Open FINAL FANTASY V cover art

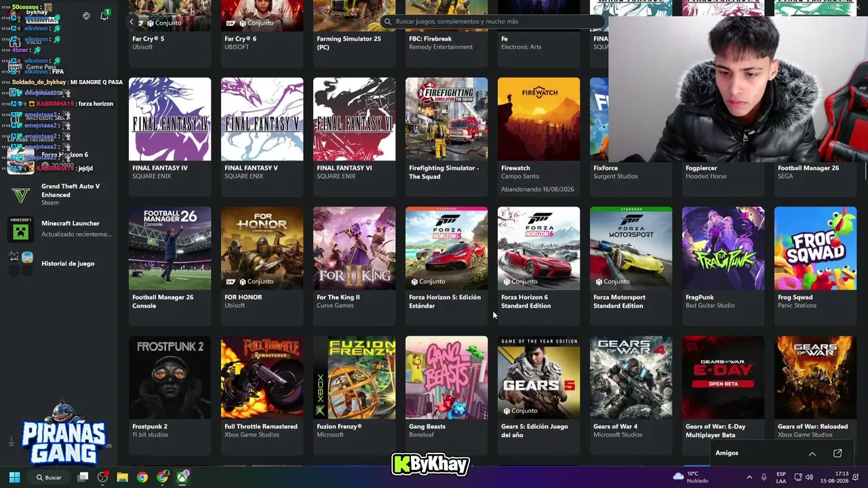pos(262,119)
